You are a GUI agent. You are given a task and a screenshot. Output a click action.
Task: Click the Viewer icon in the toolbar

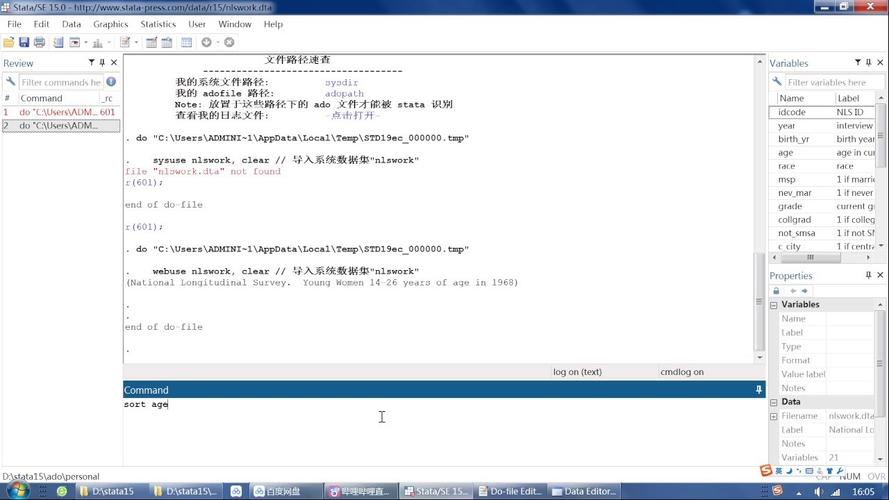pos(75,43)
